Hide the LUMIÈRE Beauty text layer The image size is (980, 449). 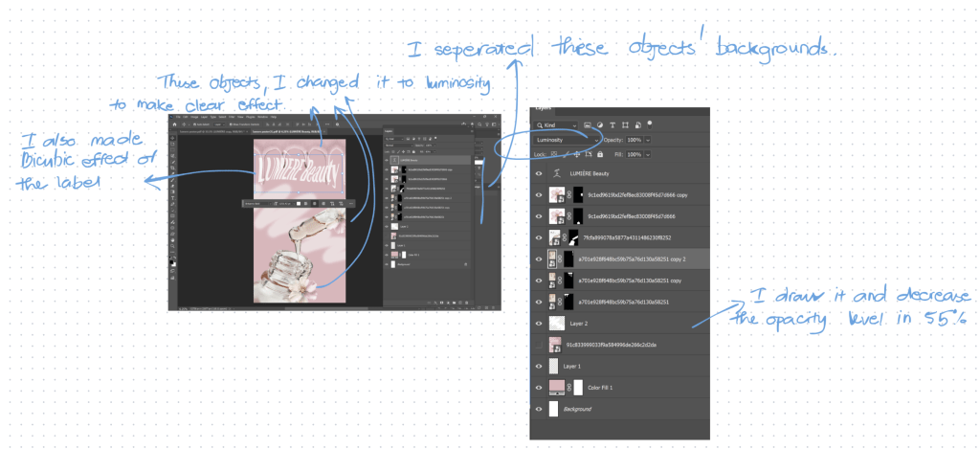539,173
